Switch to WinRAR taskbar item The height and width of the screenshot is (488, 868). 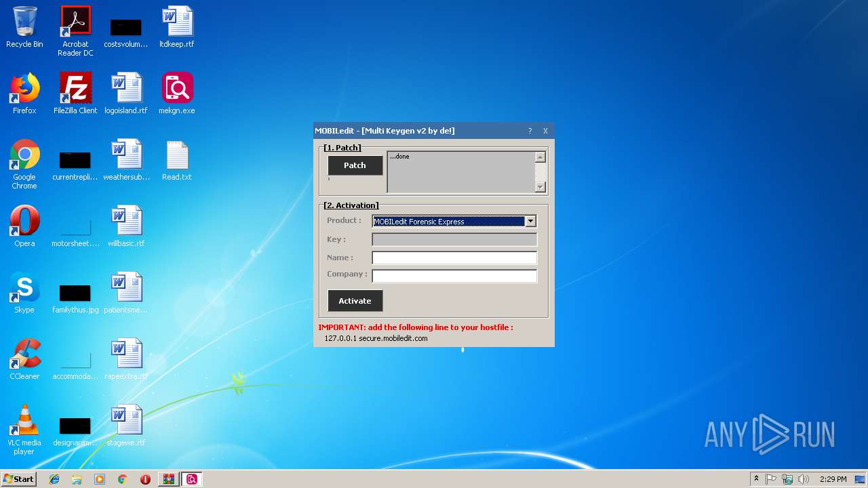coord(169,479)
